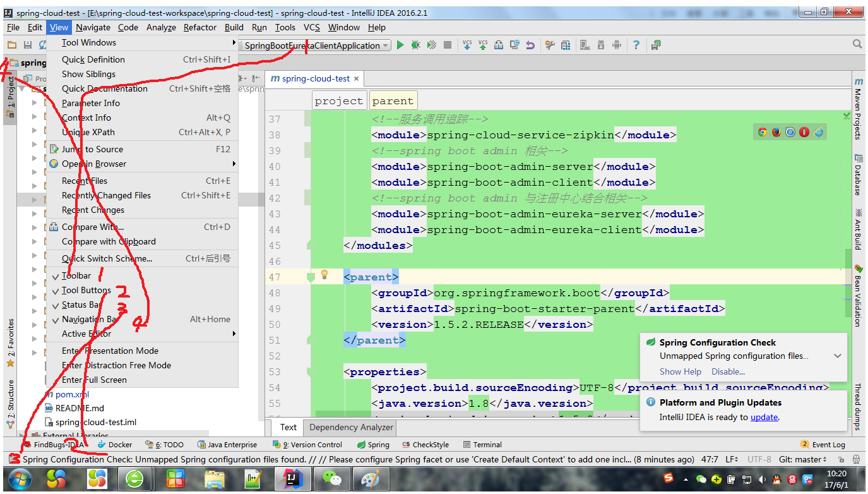Open file in Firefox browser icon
The image size is (868, 494).
click(776, 132)
